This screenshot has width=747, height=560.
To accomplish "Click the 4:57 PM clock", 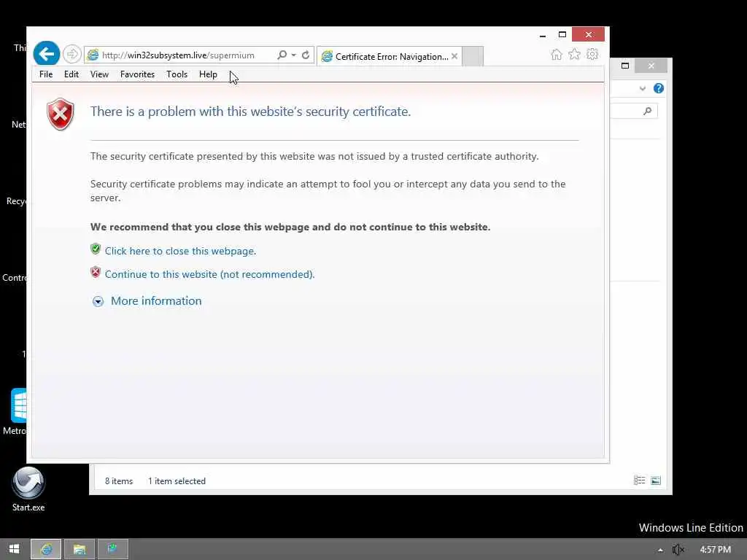I will [715, 550].
